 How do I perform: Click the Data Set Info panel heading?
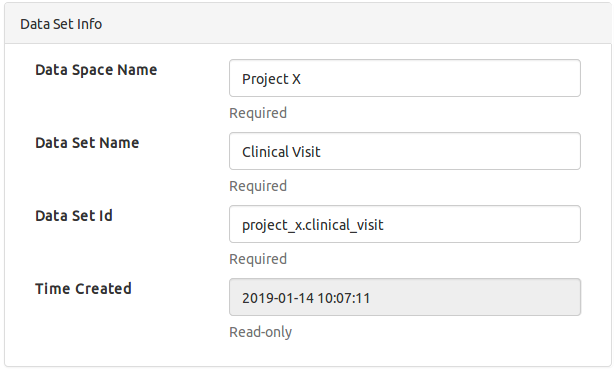61,24
